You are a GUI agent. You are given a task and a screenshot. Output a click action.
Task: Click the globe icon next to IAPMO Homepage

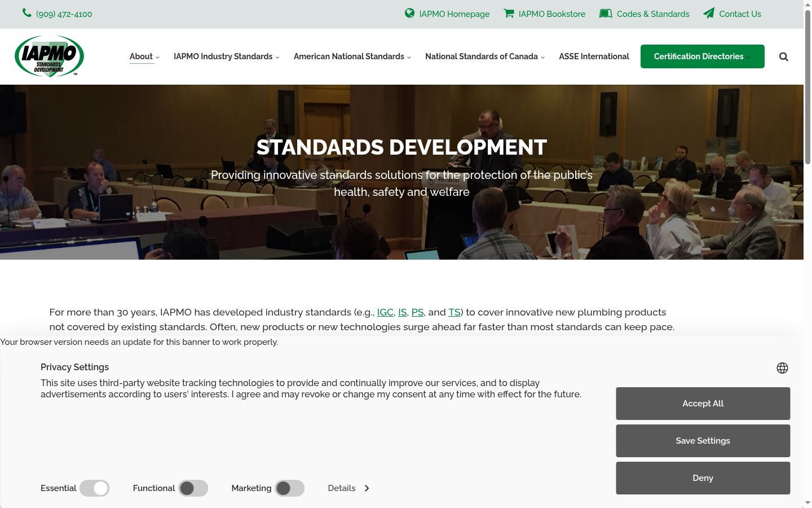click(x=410, y=13)
